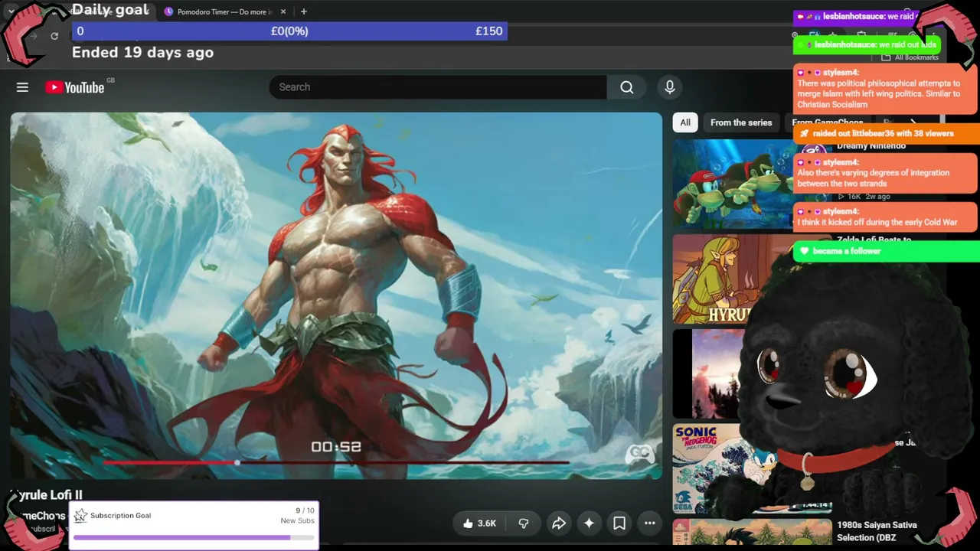
Task: Click inside the YouTube search field
Action: (438, 87)
